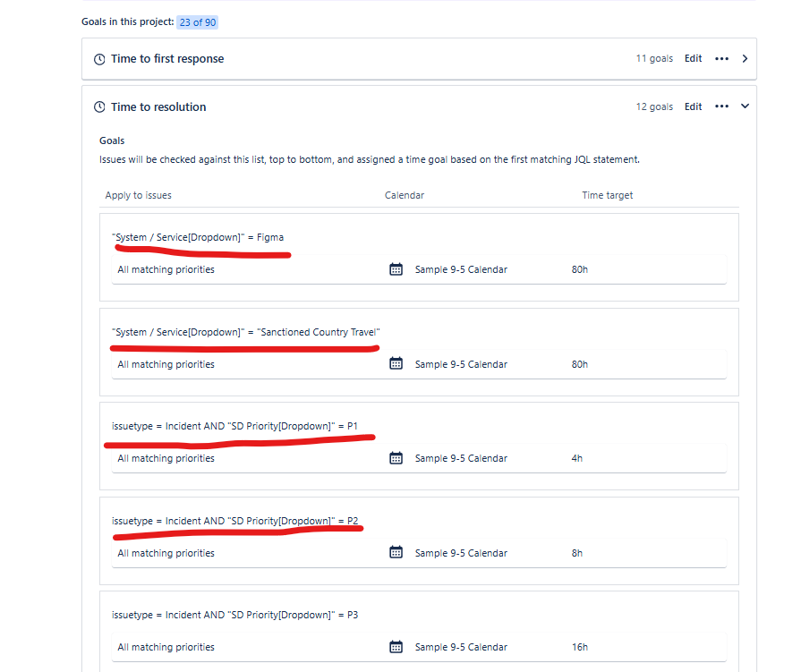The width and height of the screenshot is (801, 672).
Task: Open the more options menu for Time to first response
Action: 721,58
